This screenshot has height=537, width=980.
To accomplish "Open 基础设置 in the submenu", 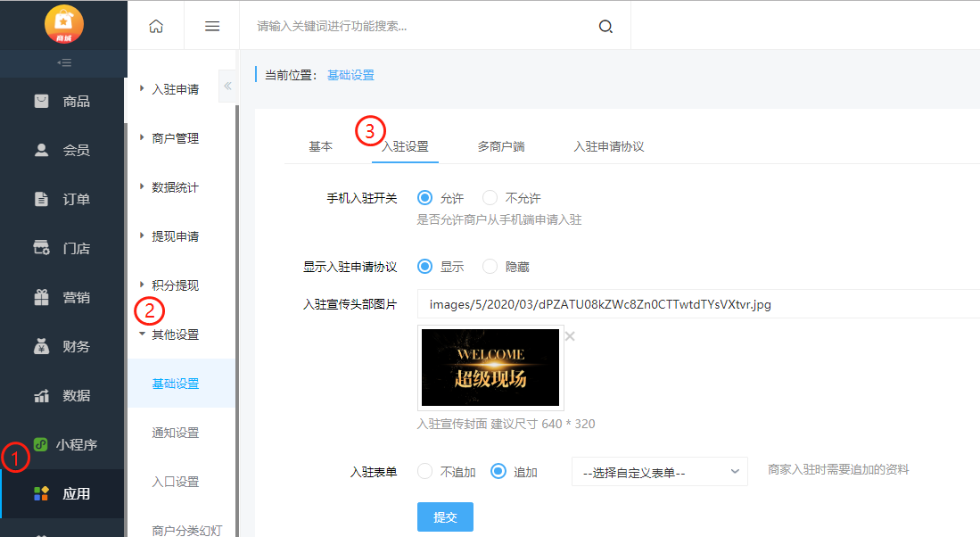I will [x=176, y=384].
